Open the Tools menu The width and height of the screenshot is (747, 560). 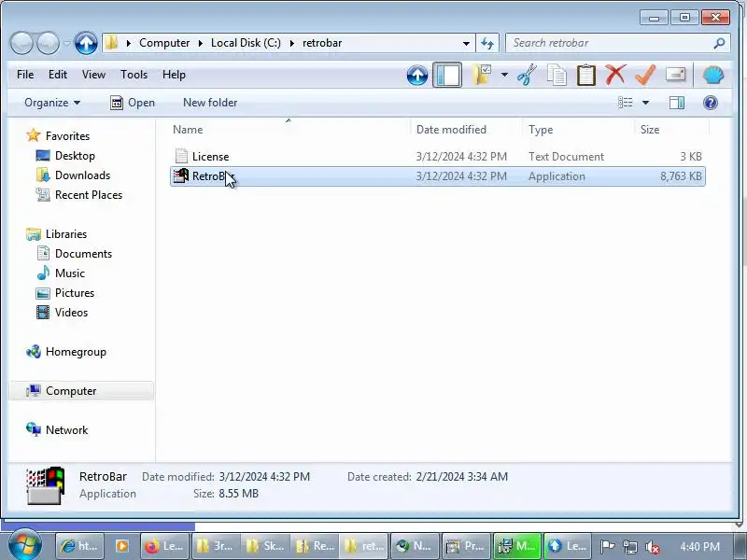tap(134, 75)
